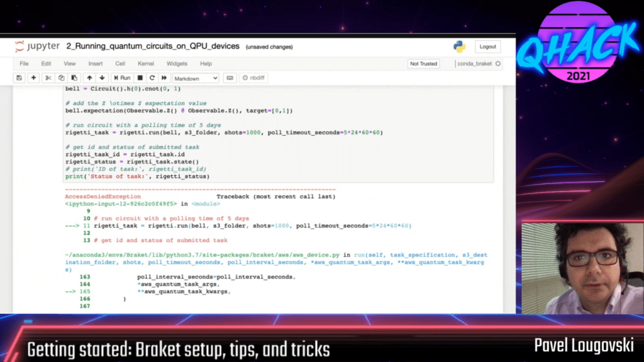Open the cell type dropdown showing Markdown

[195, 77]
